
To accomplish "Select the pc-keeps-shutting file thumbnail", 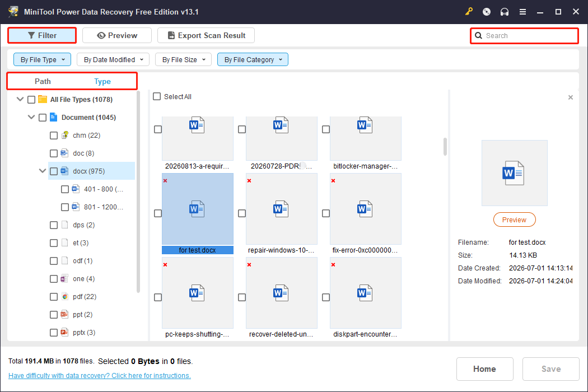I will (198, 293).
